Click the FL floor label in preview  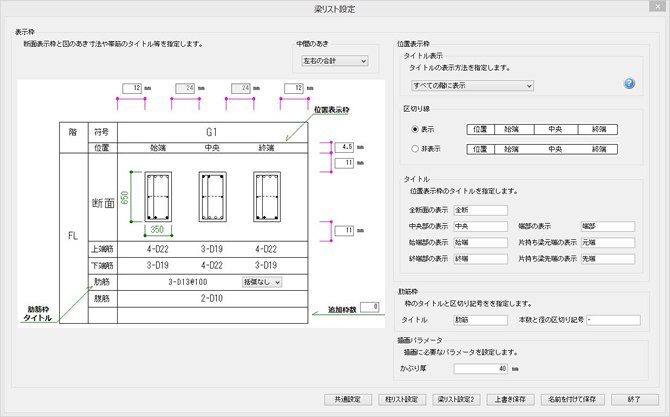[x=73, y=236]
